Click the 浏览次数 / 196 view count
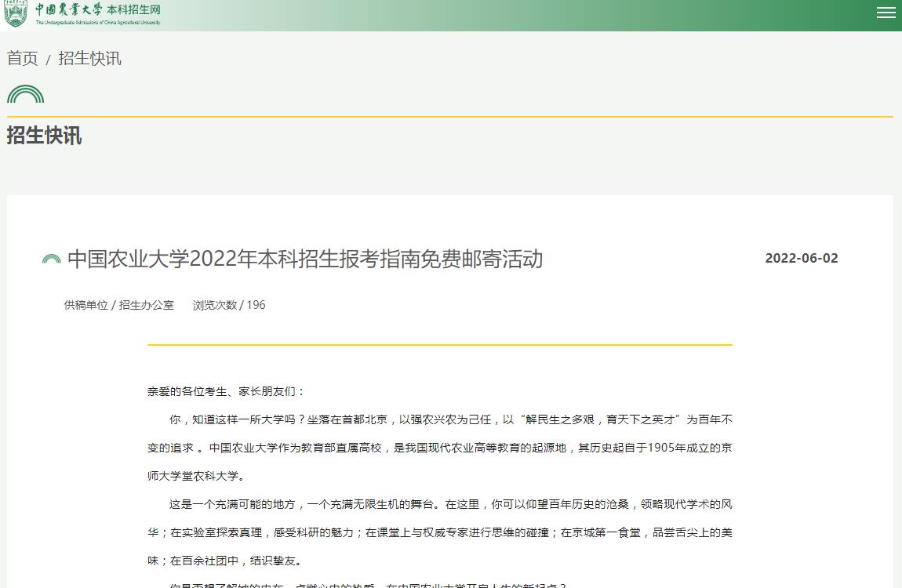 pos(229,305)
